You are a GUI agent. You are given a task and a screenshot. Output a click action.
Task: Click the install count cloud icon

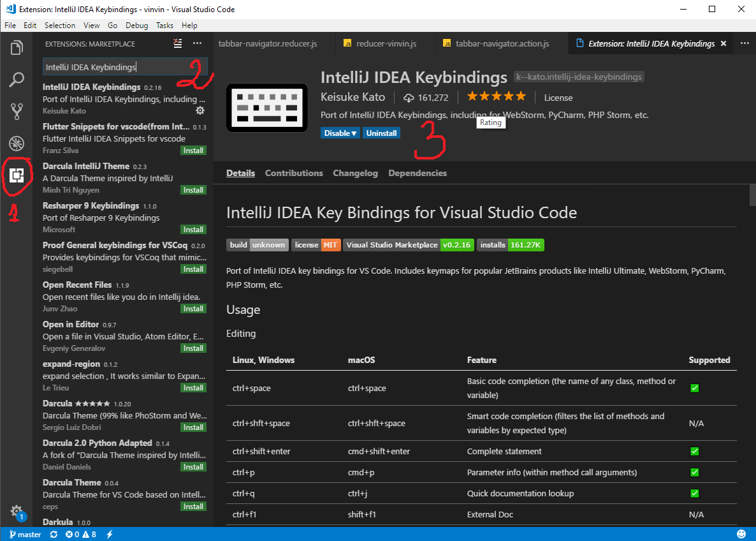[x=409, y=98]
